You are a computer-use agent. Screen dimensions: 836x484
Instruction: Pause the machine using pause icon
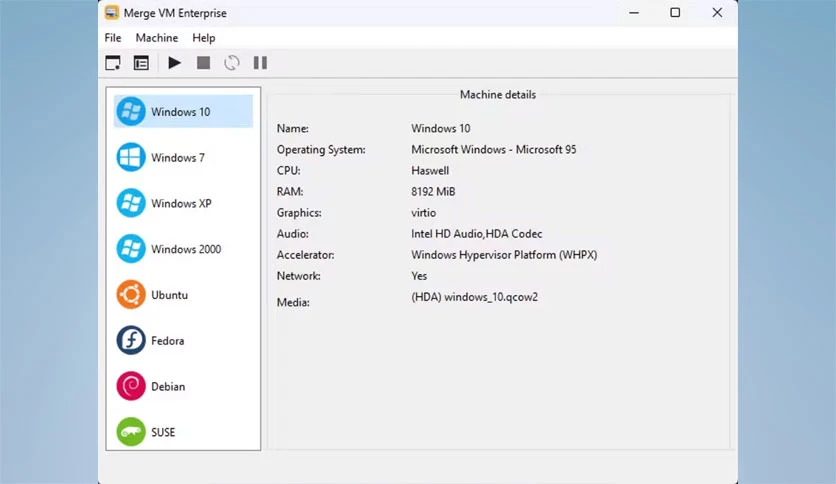click(x=260, y=63)
